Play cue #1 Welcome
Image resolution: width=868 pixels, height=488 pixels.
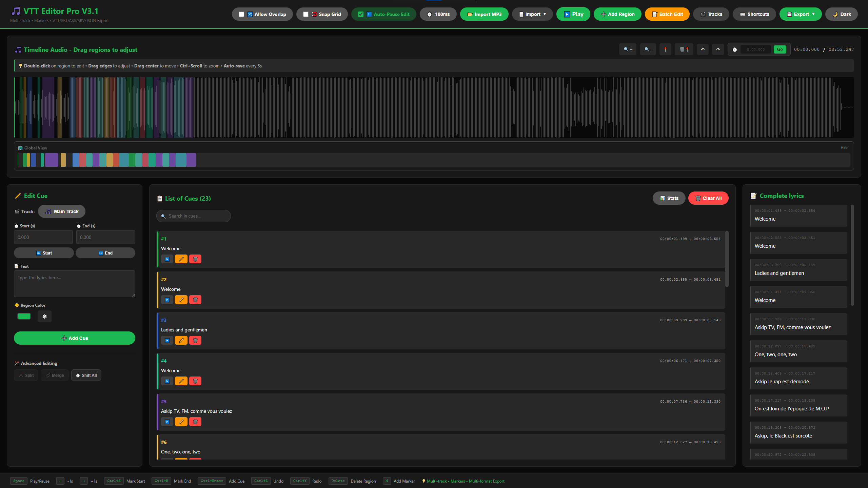[x=167, y=259]
